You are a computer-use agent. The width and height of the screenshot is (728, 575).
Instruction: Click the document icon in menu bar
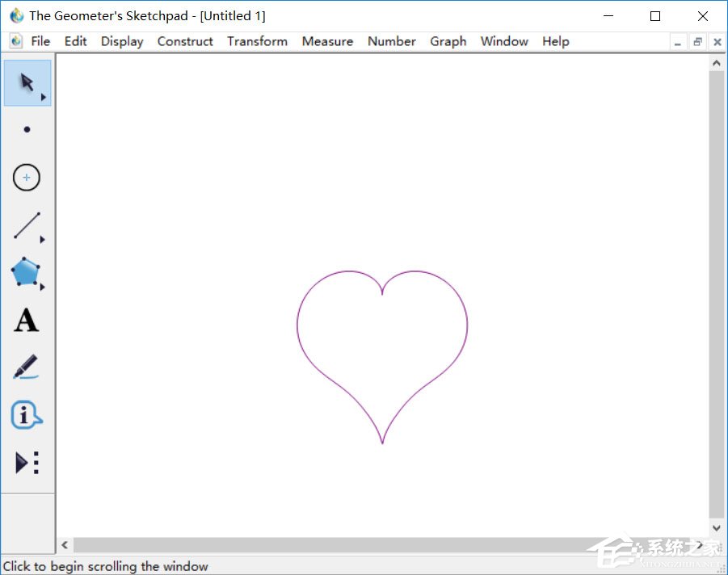[x=16, y=41]
